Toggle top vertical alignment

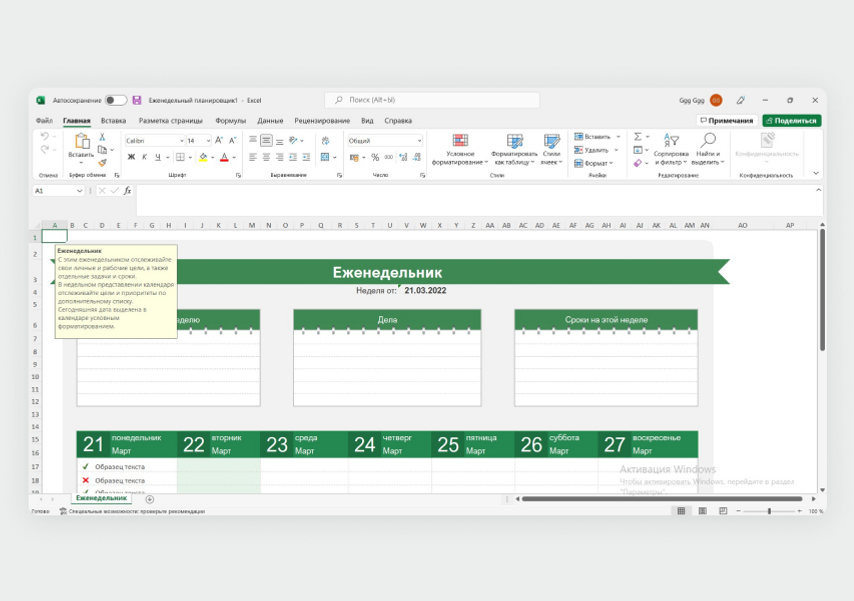click(x=253, y=141)
